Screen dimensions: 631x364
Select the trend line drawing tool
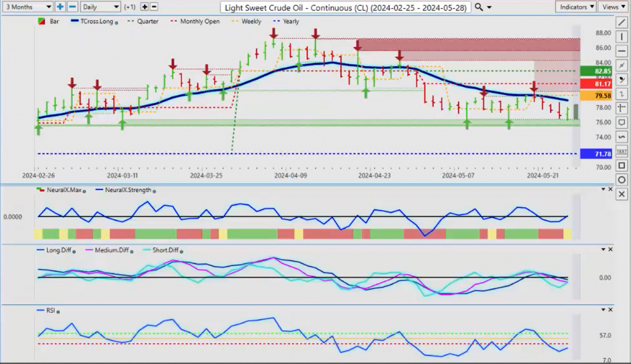(622, 23)
